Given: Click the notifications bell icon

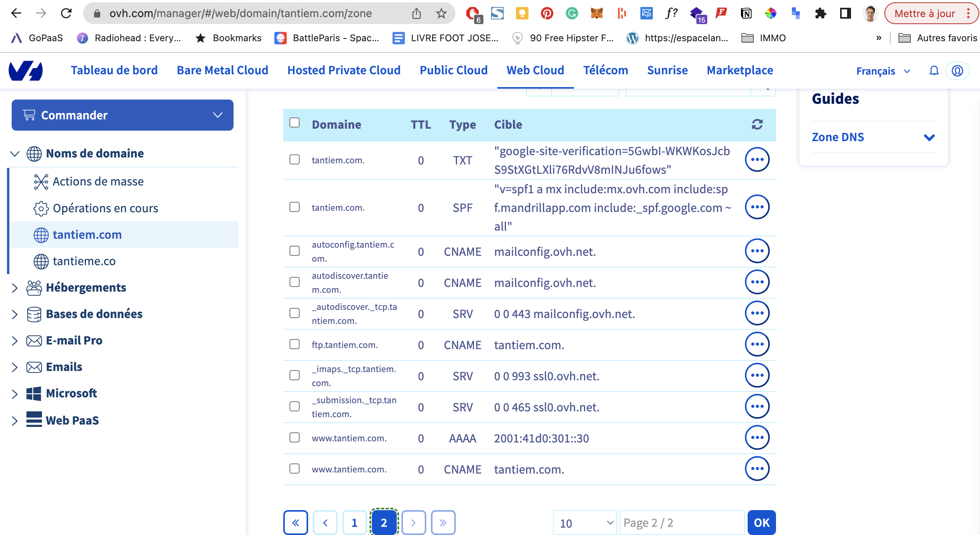Looking at the screenshot, I should (x=934, y=71).
